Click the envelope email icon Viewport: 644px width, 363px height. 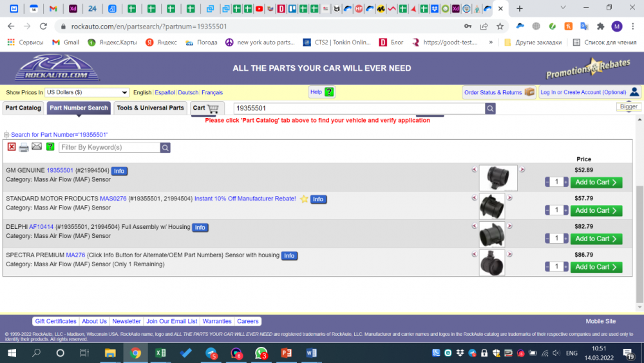coord(37,147)
